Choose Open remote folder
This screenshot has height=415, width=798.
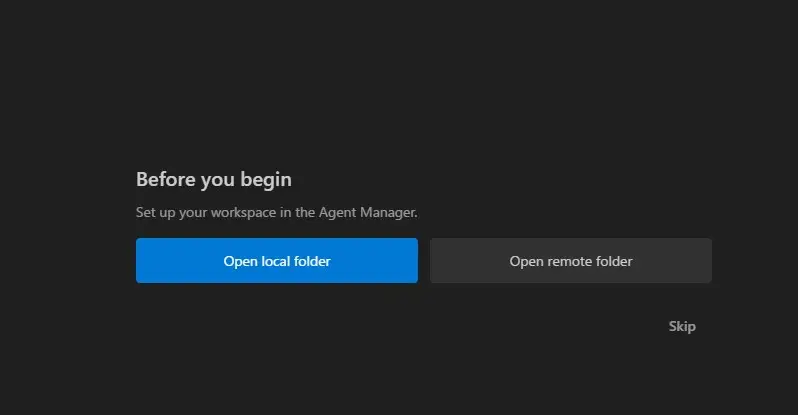pyautogui.click(x=571, y=261)
